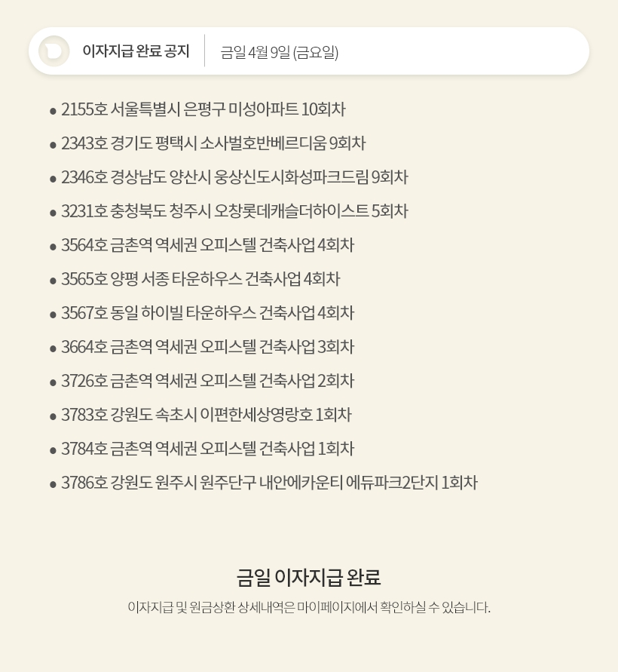618x672 pixels.
Task: Select 3726호 금촌역 역세권 오피스텔 2회차
Action: pyautogui.click(x=207, y=381)
